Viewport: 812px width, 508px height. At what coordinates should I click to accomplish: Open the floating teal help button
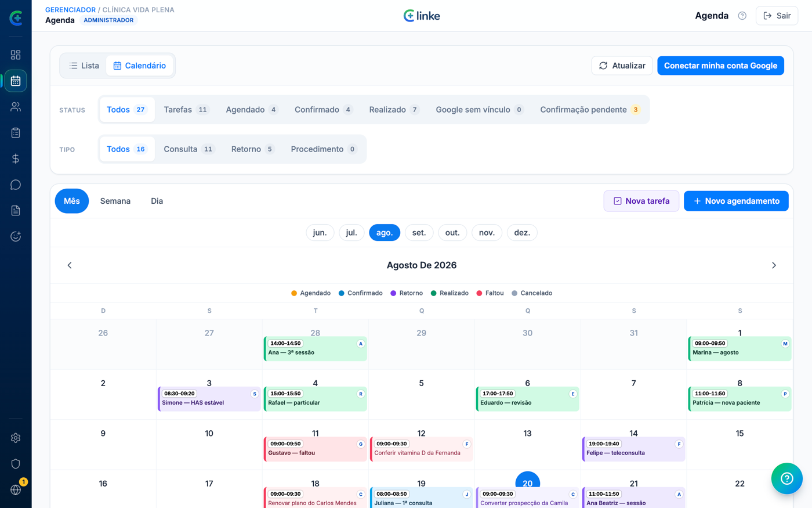[x=786, y=478]
